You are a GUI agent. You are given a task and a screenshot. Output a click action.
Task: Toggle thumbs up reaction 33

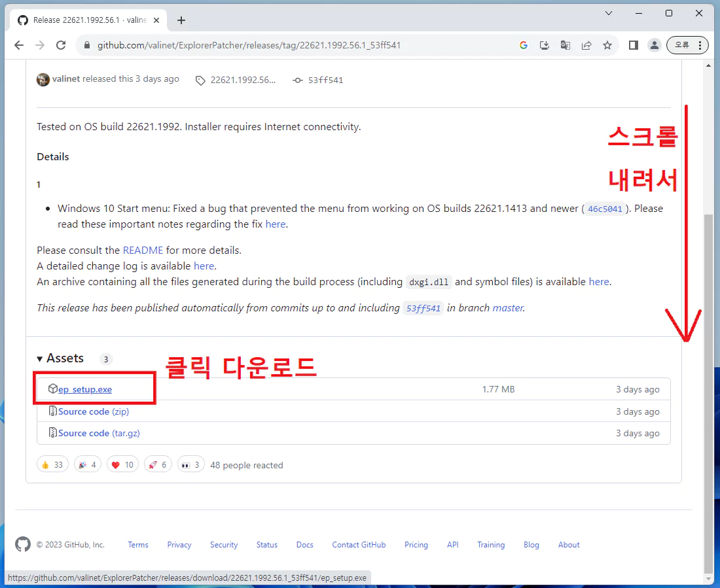[53, 464]
